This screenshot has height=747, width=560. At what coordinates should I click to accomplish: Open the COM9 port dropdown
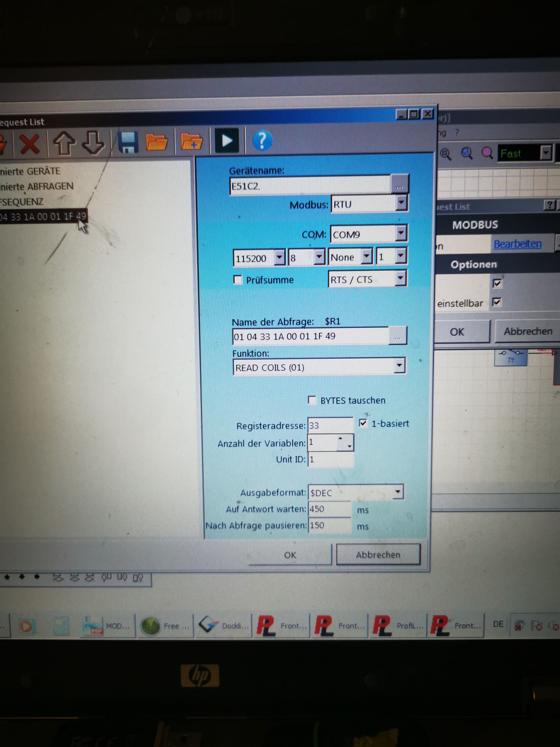click(401, 233)
